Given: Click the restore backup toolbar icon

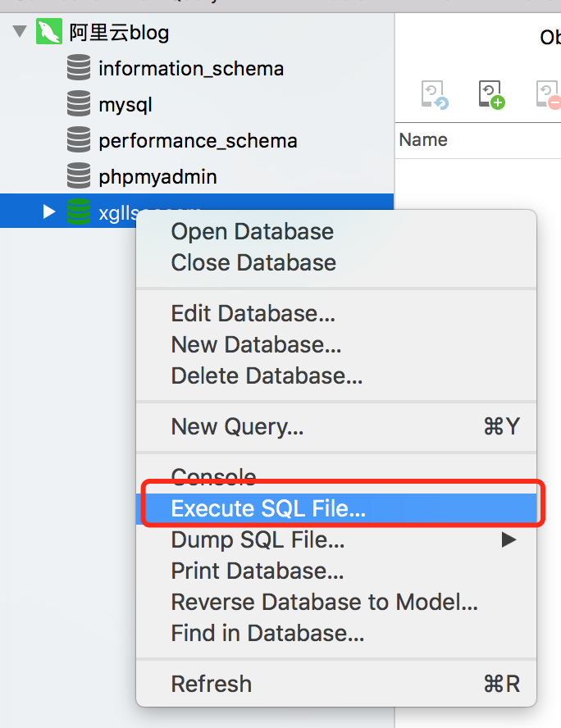Looking at the screenshot, I should pyautogui.click(x=435, y=95).
